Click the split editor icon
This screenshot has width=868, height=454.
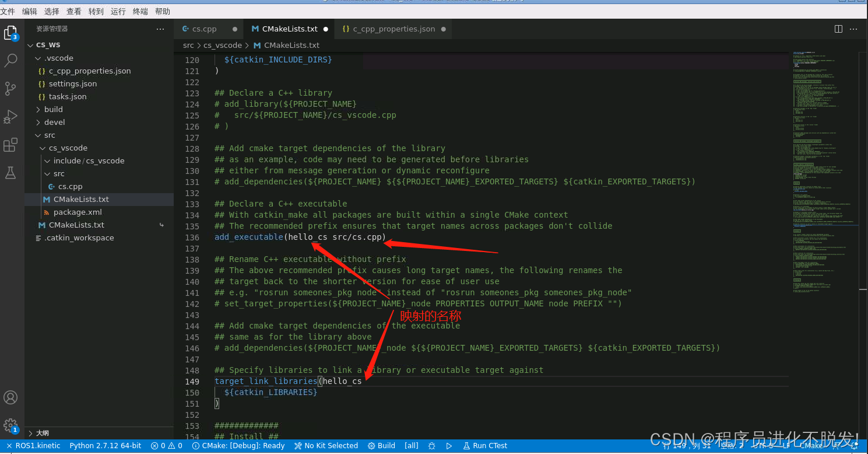838,29
